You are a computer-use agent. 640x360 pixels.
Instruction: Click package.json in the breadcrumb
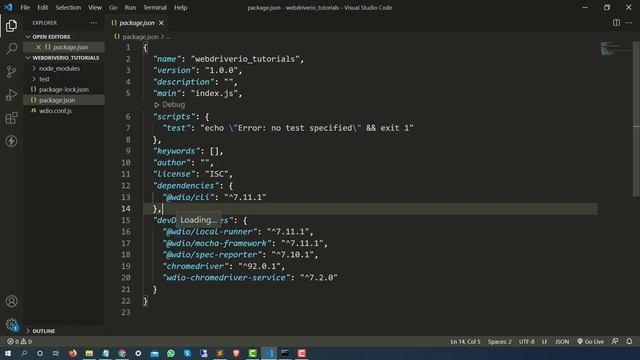point(140,37)
